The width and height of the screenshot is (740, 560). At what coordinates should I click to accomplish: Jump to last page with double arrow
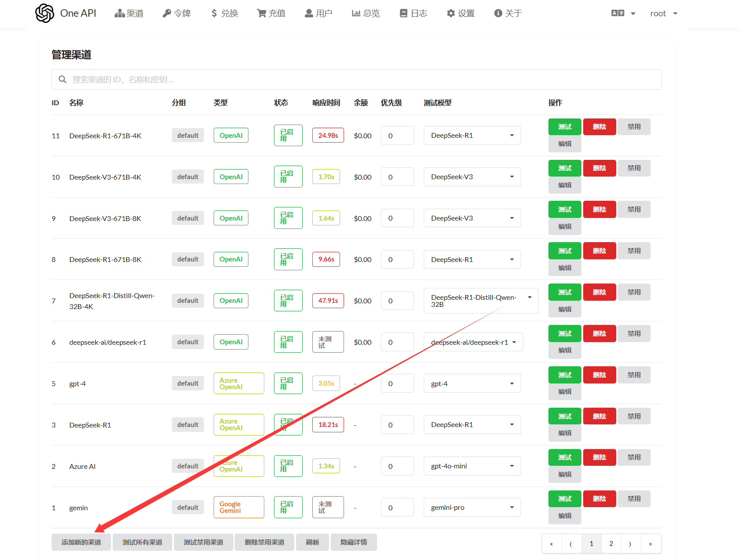(x=651, y=543)
